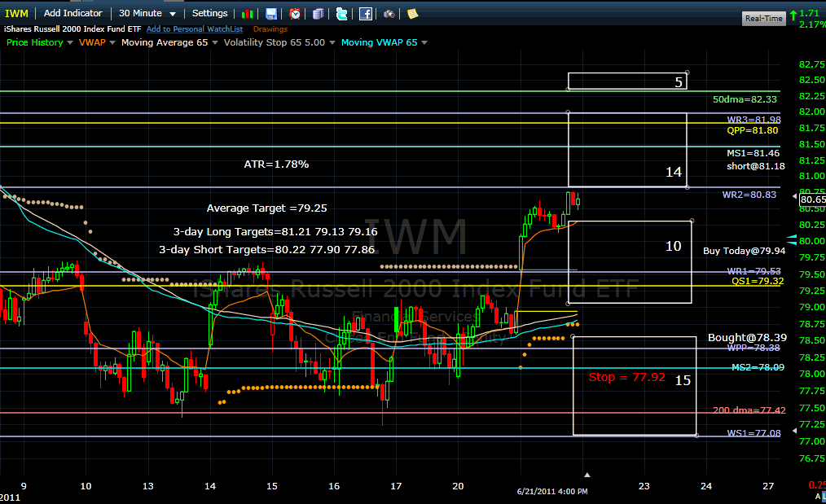Click the 50dma=82.33 level label
The image size is (826, 504).
click(745, 99)
